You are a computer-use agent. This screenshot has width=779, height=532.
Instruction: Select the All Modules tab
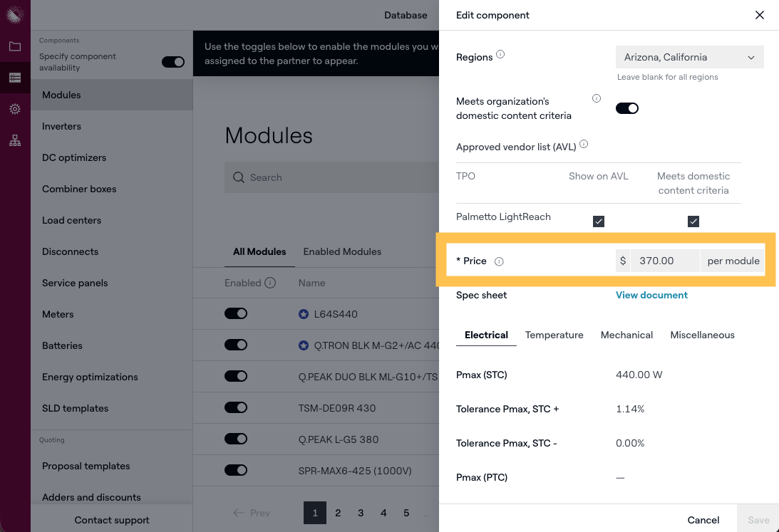(x=259, y=251)
